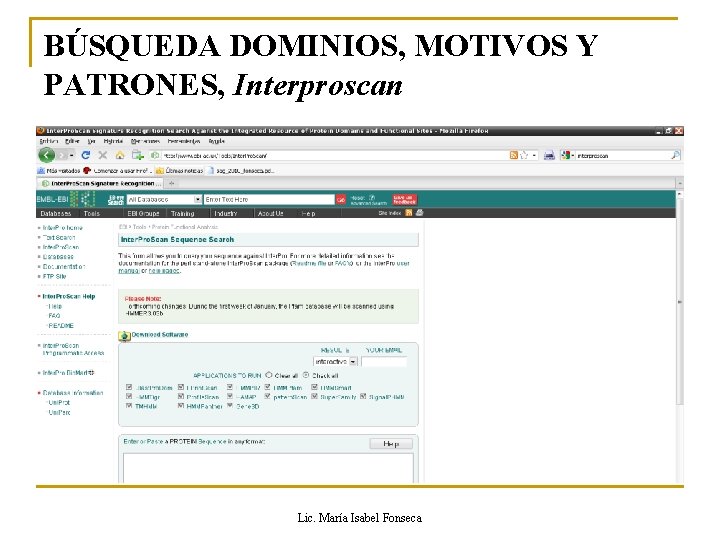Click the InterPro home sidebar link
Image resolution: width=720 pixels, height=540 pixels.
tap(62, 228)
